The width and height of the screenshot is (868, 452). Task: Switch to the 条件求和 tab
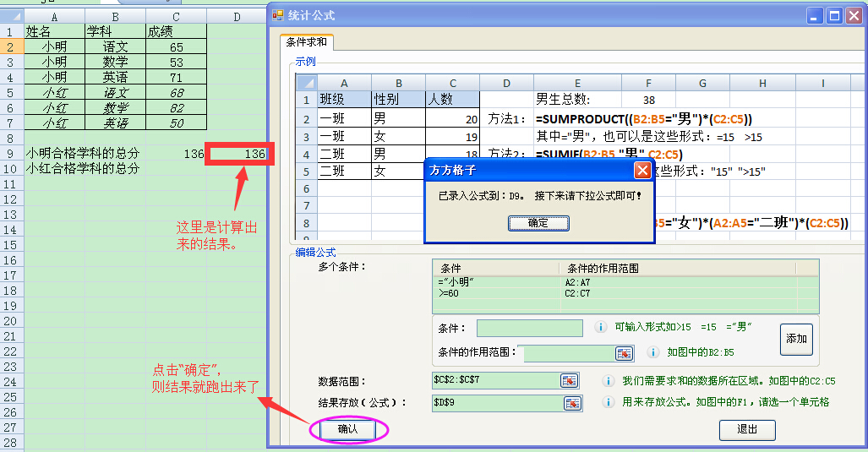coord(307,42)
